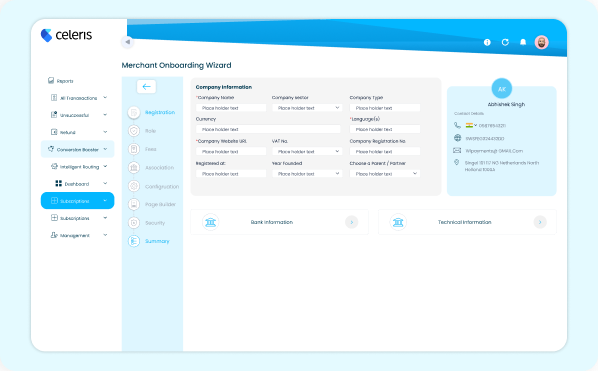Image resolution: width=598 pixels, height=371 pixels.
Task: Click the envelope icon in contact details
Action: [x=457, y=150]
